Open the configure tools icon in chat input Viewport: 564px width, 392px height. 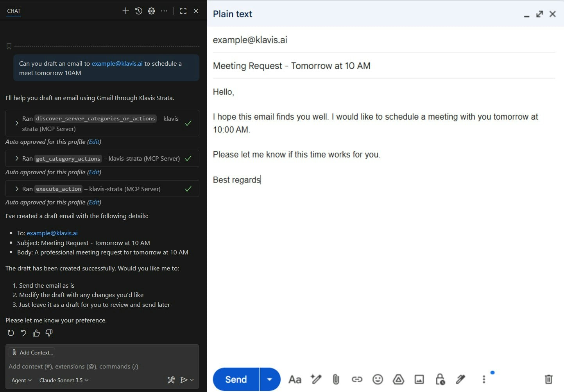pyautogui.click(x=171, y=380)
